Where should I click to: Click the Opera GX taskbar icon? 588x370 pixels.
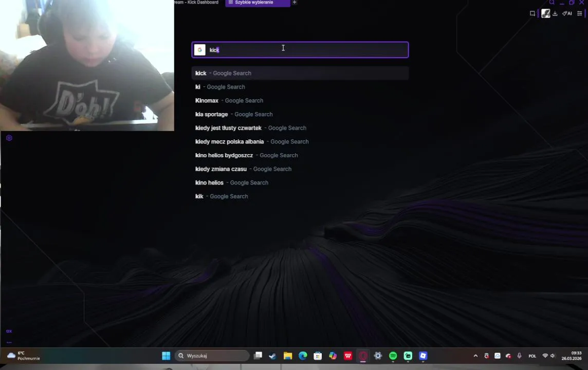[363, 356]
